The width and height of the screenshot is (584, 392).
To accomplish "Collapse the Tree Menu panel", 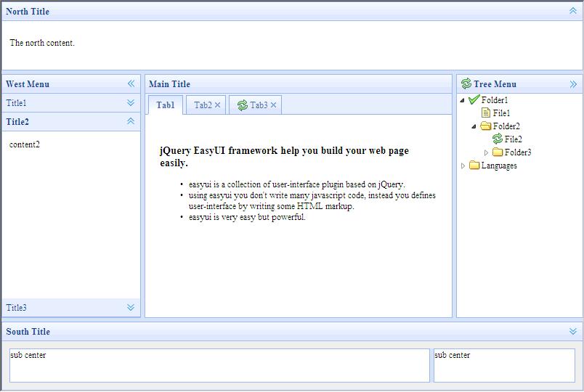I will (573, 84).
